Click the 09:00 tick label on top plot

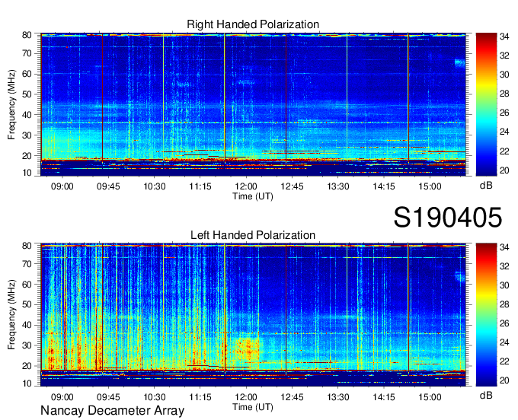(x=62, y=186)
